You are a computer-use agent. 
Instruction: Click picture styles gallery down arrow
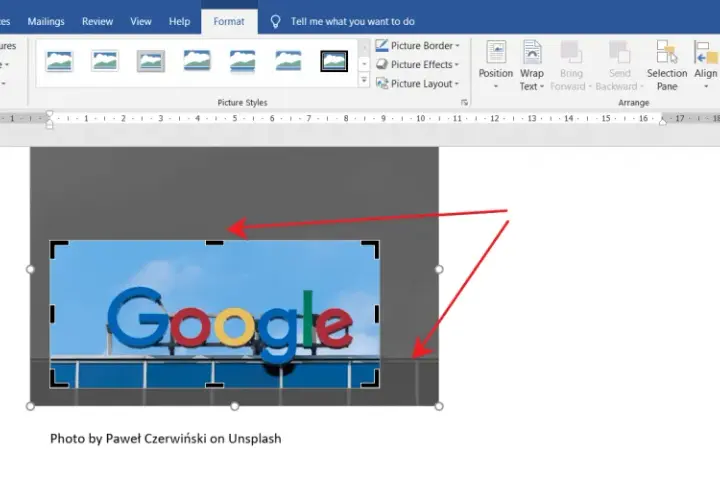(364, 64)
